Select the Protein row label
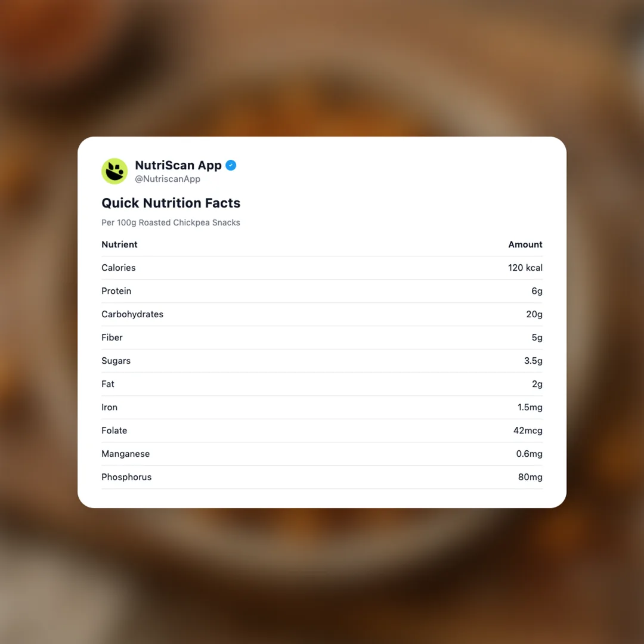The height and width of the screenshot is (644, 644). (116, 291)
